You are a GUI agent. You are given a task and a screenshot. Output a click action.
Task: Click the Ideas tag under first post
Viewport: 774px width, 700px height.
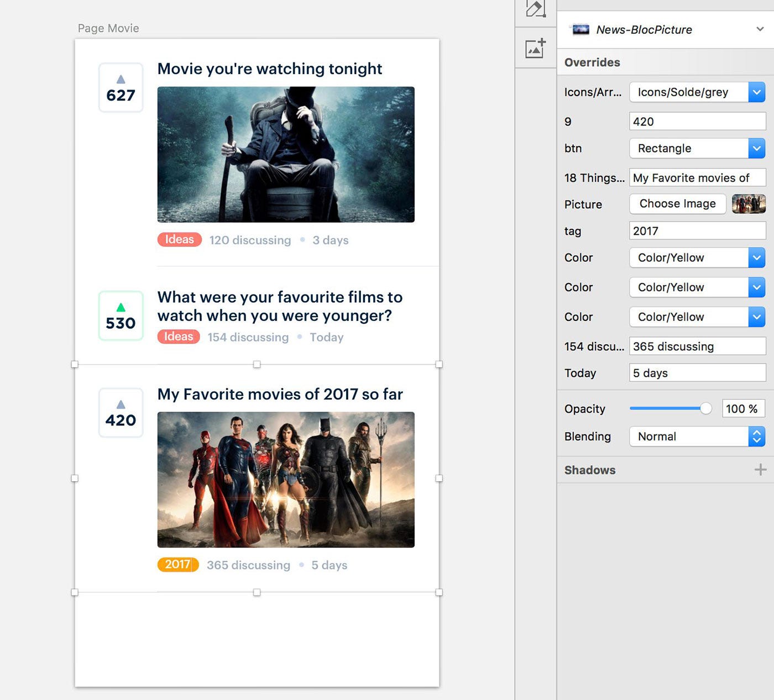click(x=179, y=239)
